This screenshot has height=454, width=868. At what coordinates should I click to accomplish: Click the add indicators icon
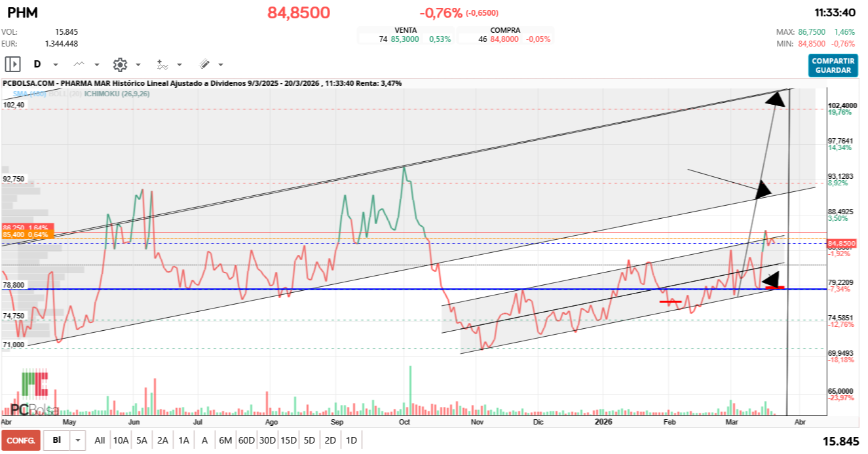click(162, 64)
